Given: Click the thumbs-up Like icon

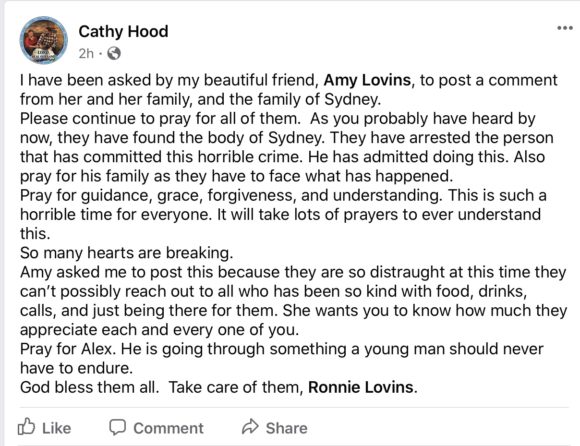Looking at the screenshot, I should tap(27, 427).
